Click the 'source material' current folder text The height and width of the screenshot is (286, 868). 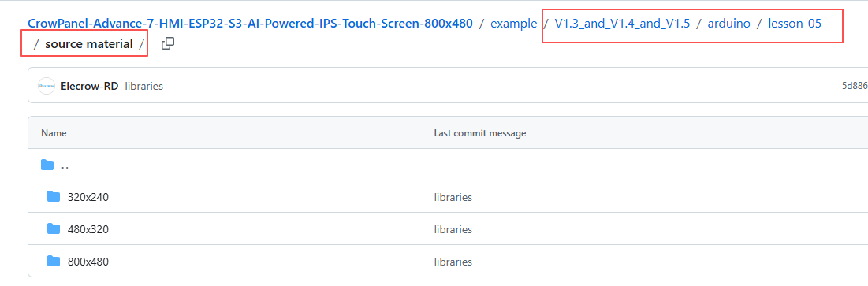(88, 43)
